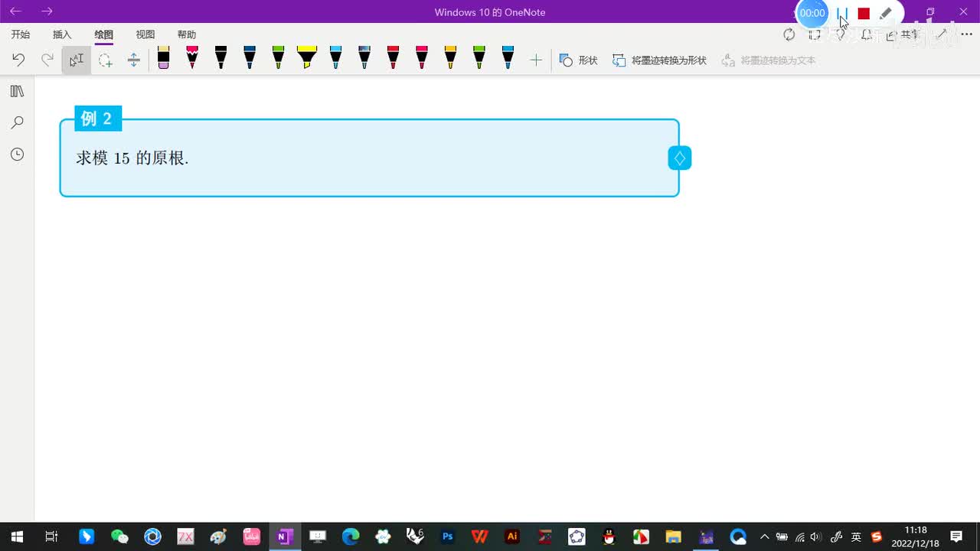Open the volume control in system tray
This screenshot has width=980, height=551.
816,536
